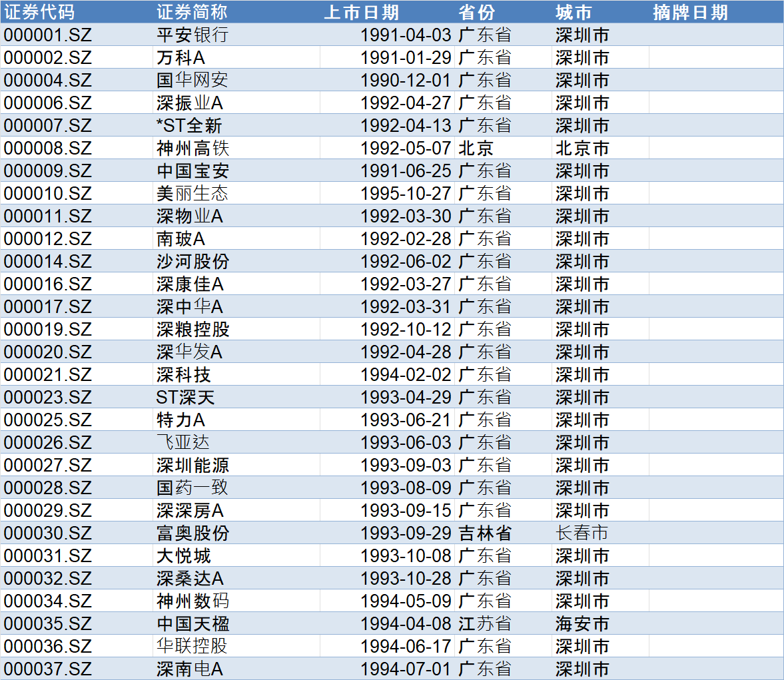Click the 海安市 city cell
Screen dimensions: 784x680
(600, 623)
